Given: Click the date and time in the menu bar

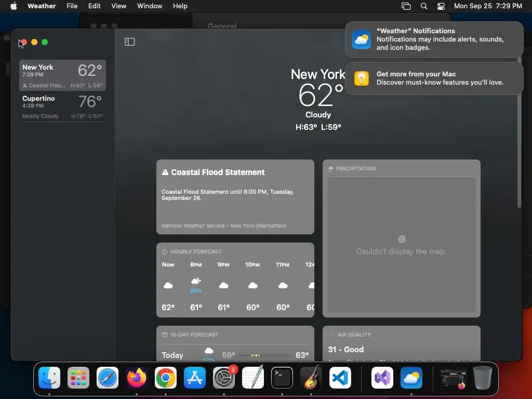Looking at the screenshot, I should tap(488, 6).
